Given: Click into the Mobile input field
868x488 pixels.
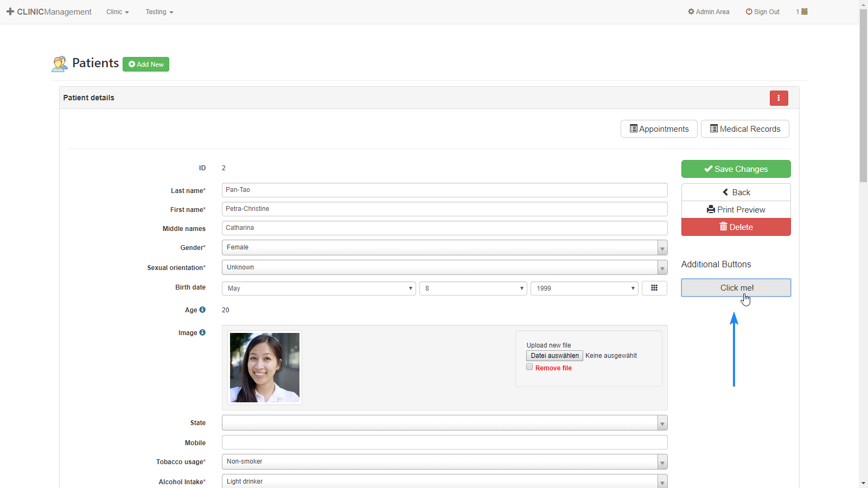Looking at the screenshot, I should coord(444,442).
